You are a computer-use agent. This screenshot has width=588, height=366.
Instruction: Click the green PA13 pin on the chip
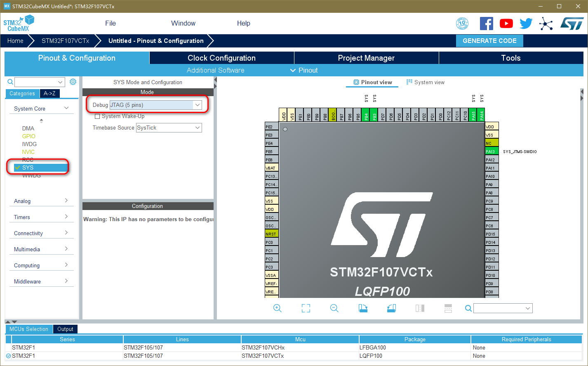492,151
